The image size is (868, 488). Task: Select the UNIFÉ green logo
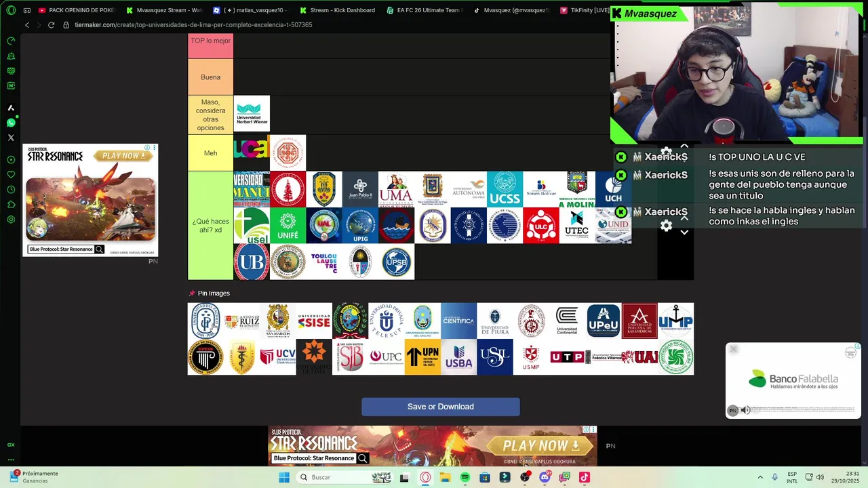tap(288, 225)
